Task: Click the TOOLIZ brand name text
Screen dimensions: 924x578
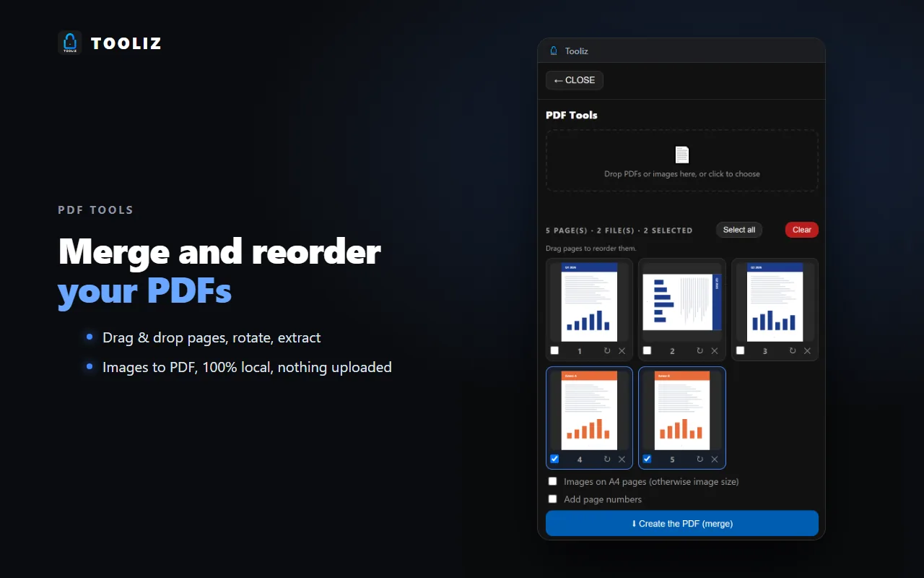Action: [126, 43]
